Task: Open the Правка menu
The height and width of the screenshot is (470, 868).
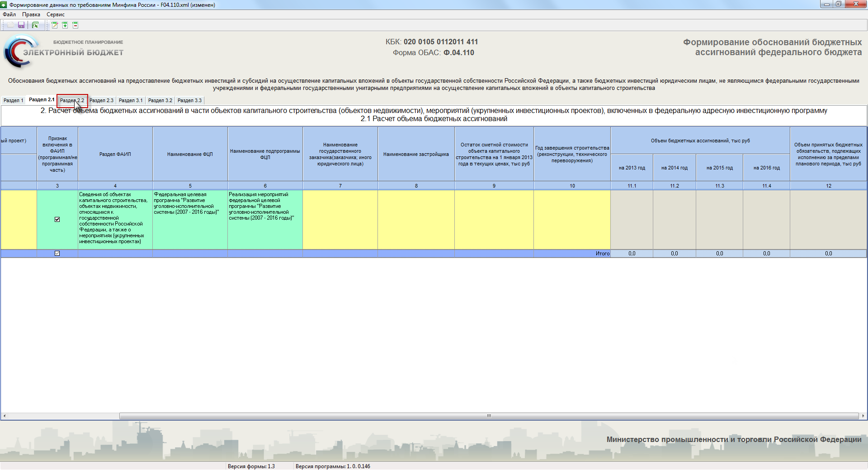Action: (31, 14)
